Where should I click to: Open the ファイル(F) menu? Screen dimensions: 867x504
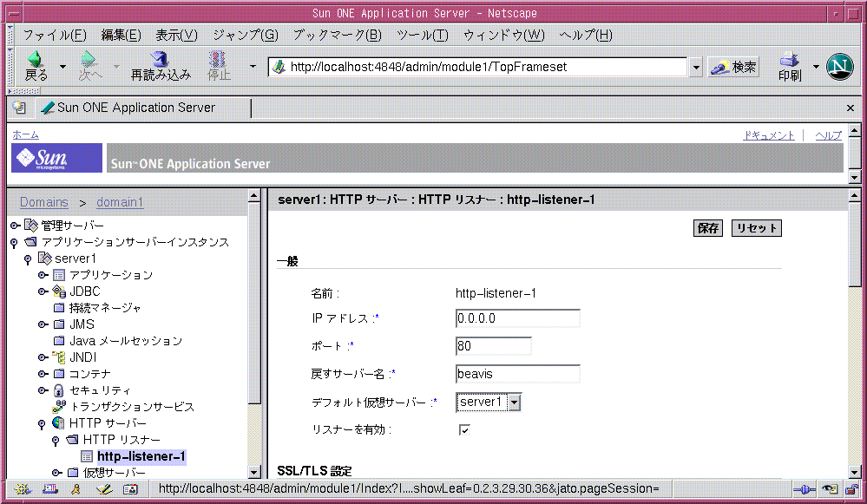point(54,36)
